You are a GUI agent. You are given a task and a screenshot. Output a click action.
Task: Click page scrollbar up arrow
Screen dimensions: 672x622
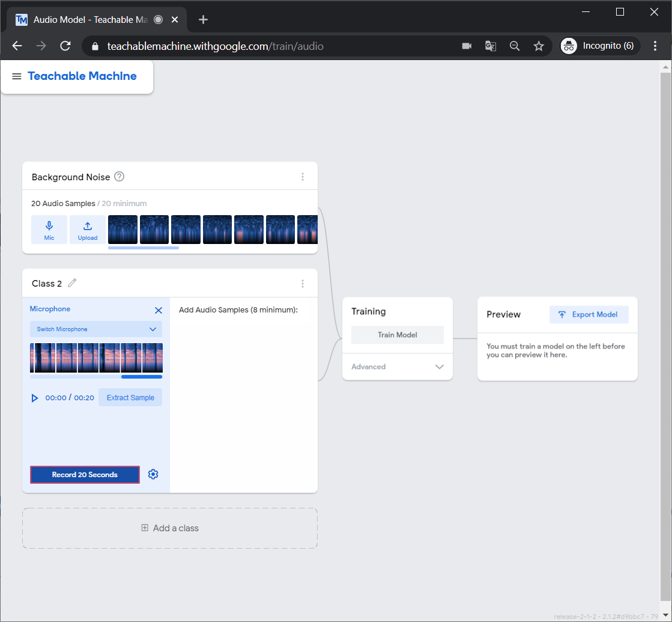pyautogui.click(x=665, y=67)
